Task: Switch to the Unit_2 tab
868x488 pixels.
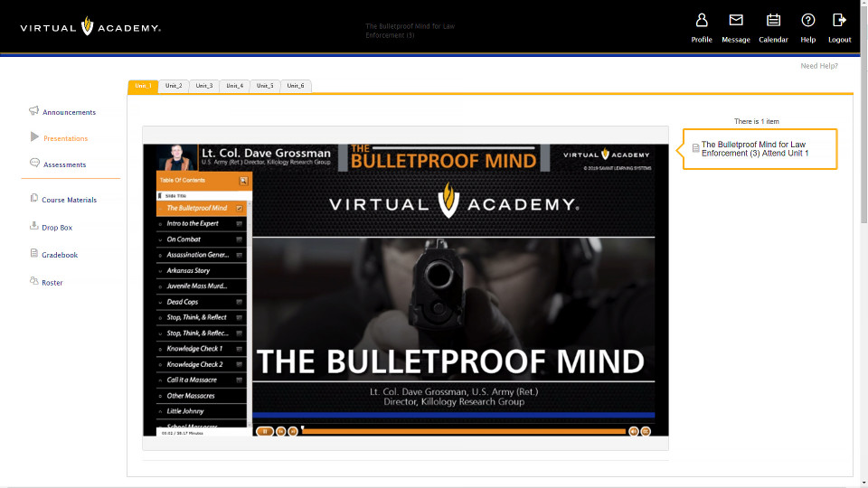Action: [x=174, y=86]
